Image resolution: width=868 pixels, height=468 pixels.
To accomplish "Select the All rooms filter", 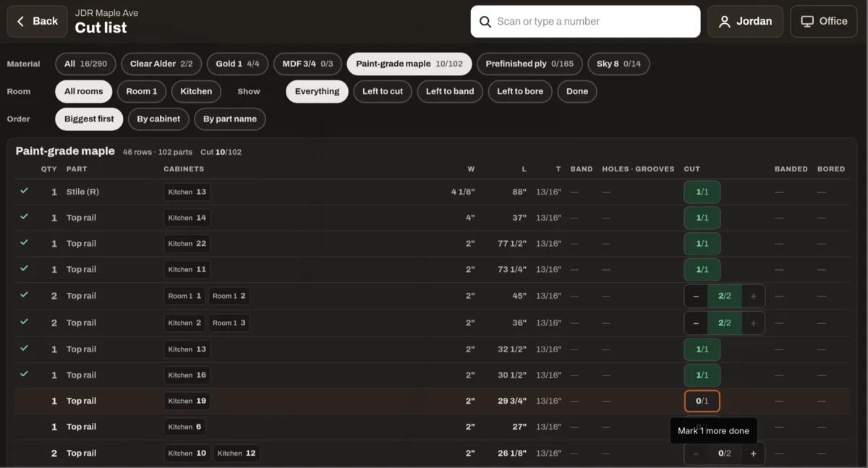I will 84,91.
